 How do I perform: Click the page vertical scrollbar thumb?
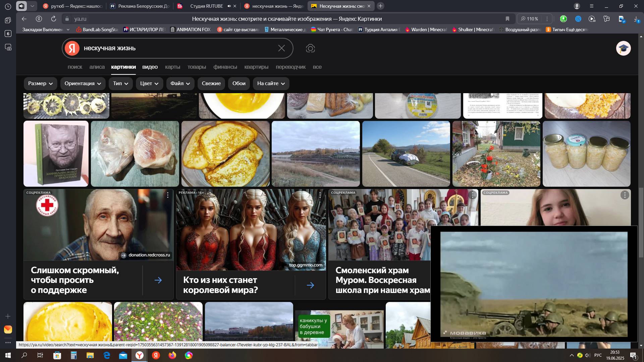[641, 223]
